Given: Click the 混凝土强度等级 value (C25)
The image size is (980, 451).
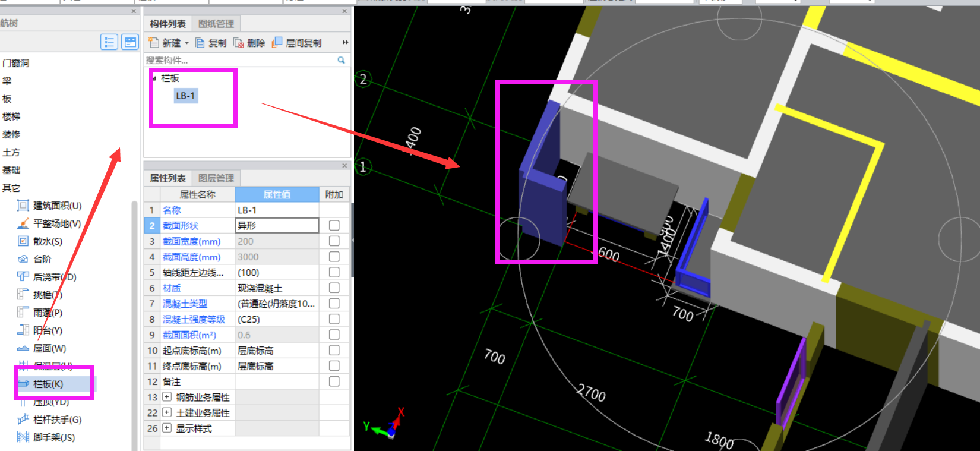Looking at the screenshot, I should pos(277,319).
